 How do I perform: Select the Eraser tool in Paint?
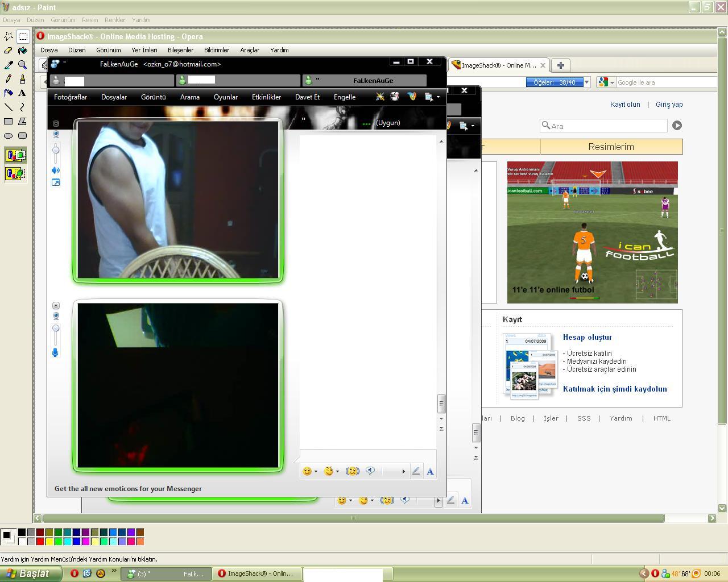point(9,51)
